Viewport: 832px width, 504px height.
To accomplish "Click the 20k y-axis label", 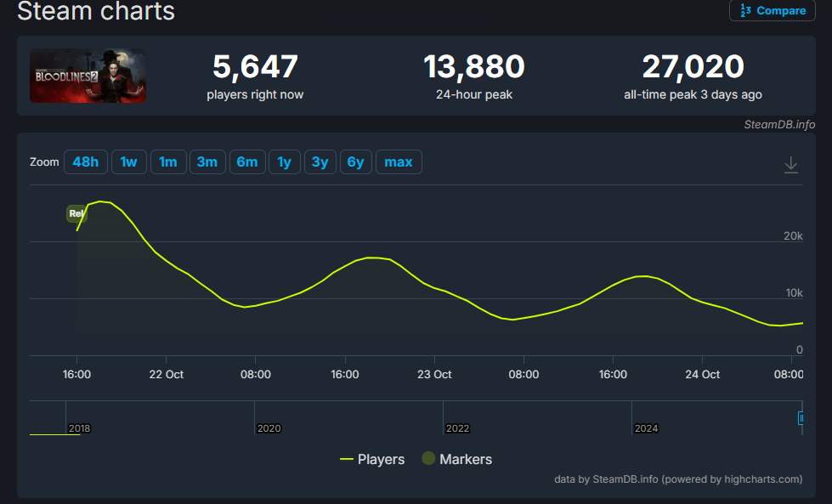I will click(x=793, y=236).
